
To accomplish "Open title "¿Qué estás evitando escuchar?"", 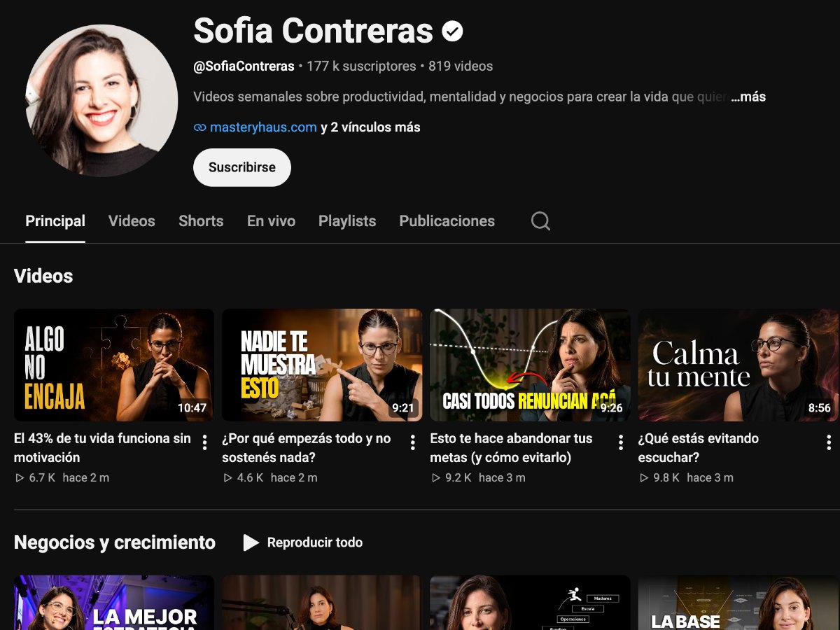I will coord(699,448).
